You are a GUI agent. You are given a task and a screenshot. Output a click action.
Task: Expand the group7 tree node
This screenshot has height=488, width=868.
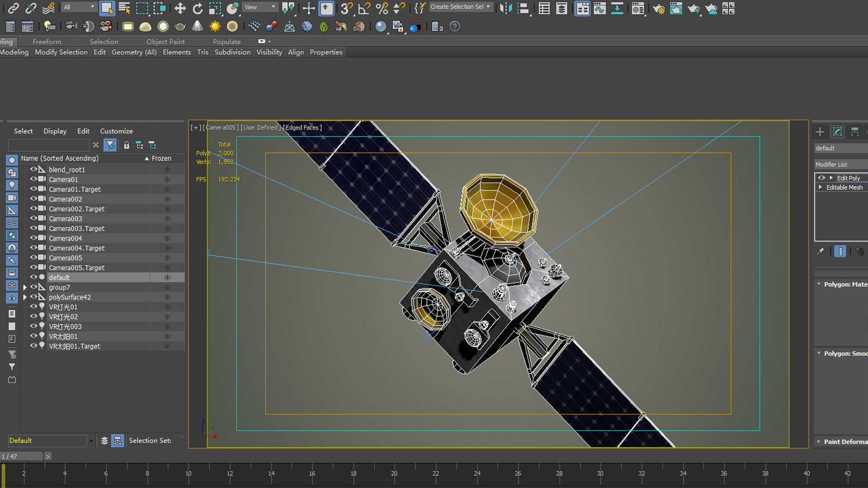click(25, 287)
